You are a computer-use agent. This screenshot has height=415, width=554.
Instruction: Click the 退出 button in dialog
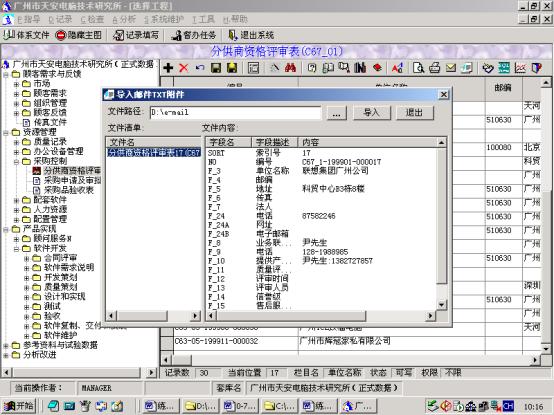tap(414, 113)
